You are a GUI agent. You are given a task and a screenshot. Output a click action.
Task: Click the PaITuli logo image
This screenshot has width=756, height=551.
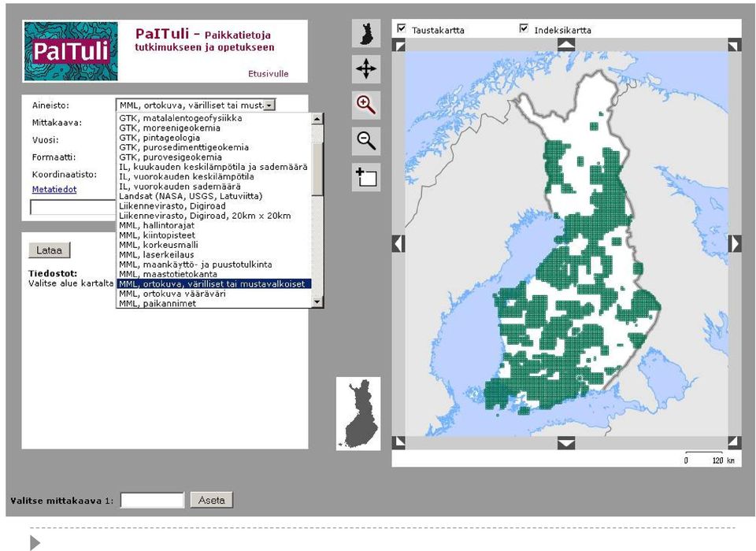pos(70,51)
